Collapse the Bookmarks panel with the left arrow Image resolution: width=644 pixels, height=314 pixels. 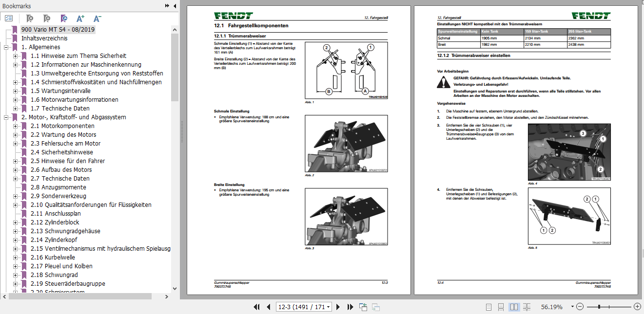coord(174,6)
